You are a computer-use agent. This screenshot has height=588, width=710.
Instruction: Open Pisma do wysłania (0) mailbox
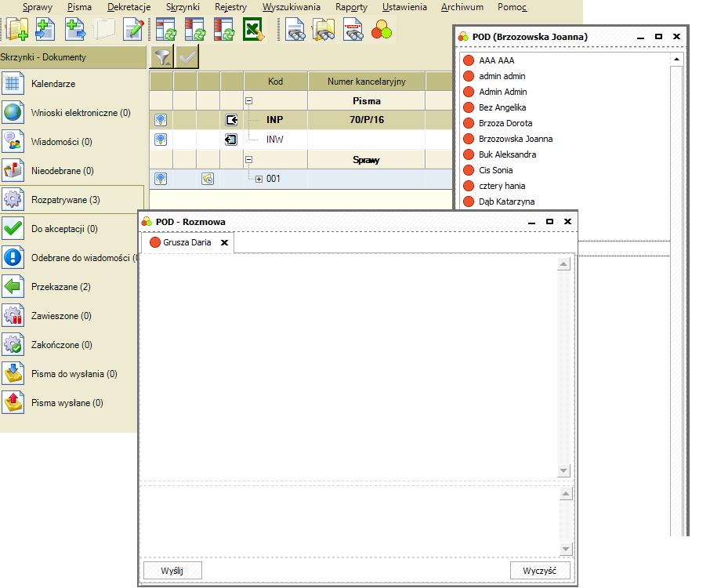[x=74, y=374]
